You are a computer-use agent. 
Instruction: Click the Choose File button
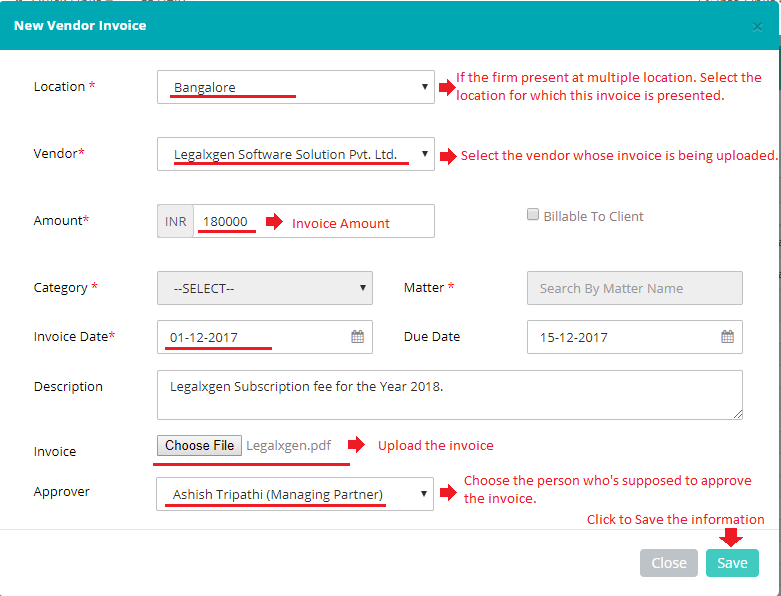199,445
